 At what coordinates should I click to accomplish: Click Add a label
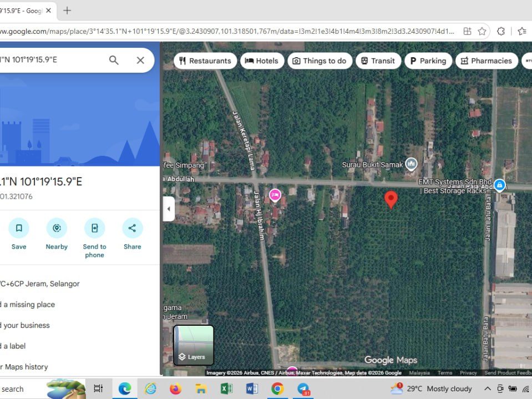pyautogui.click(x=80, y=346)
